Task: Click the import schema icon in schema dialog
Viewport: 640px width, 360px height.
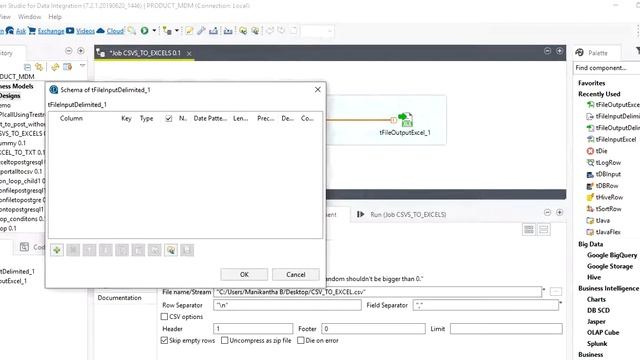Action: tap(171, 250)
